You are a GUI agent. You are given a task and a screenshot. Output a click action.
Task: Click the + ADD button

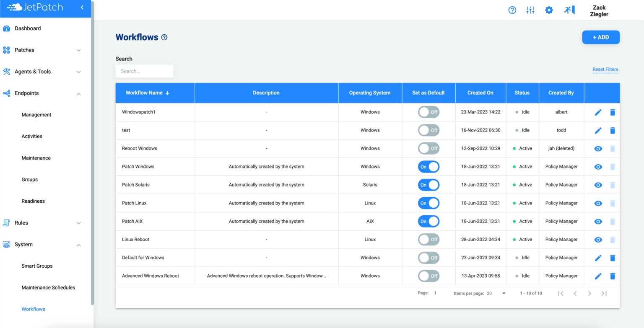pos(600,37)
